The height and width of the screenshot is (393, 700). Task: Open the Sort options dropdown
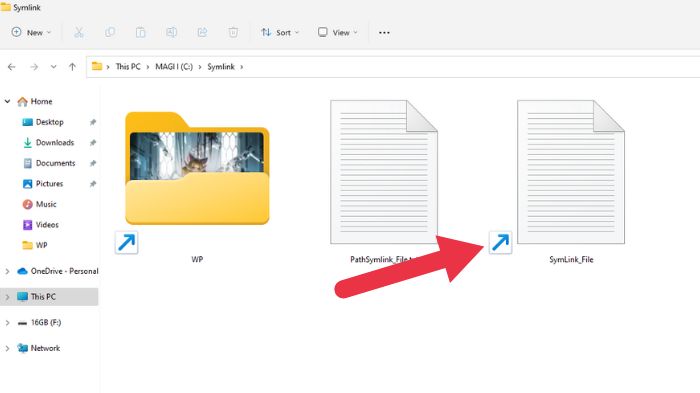(x=280, y=33)
